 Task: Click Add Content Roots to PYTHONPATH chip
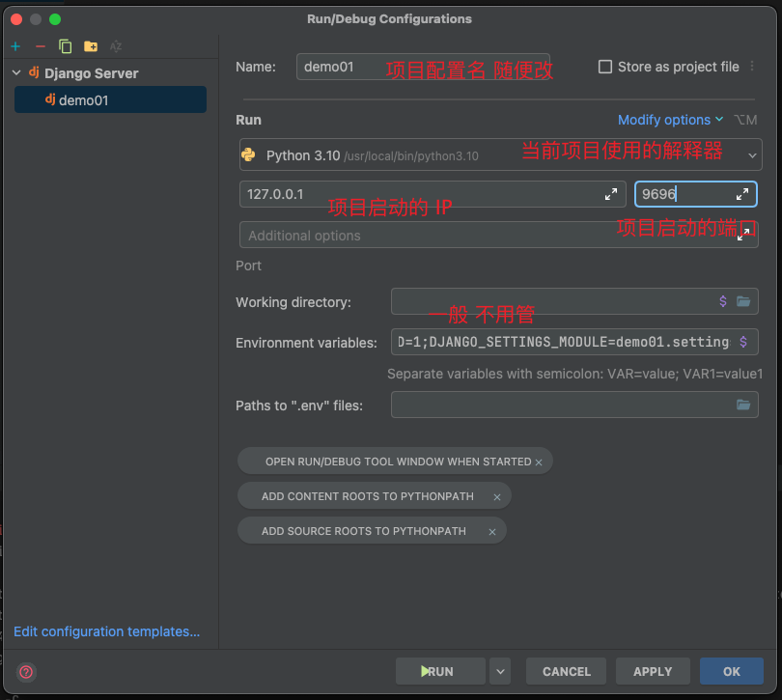(x=375, y=496)
